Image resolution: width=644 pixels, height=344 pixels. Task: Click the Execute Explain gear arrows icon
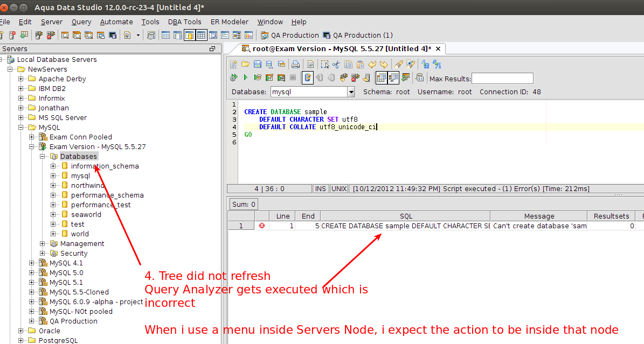click(234, 78)
